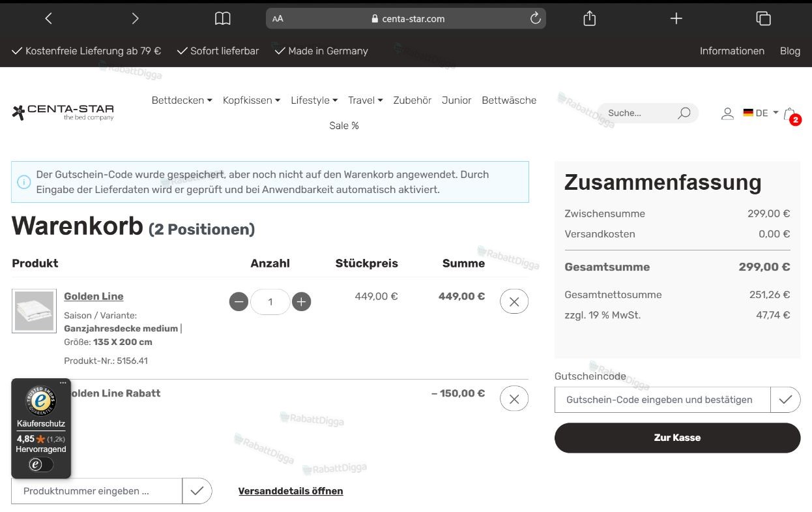Go back with the Safari back arrow
The width and height of the screenshot is (812, 512).
pyautogui.click(x=48, y=19)
